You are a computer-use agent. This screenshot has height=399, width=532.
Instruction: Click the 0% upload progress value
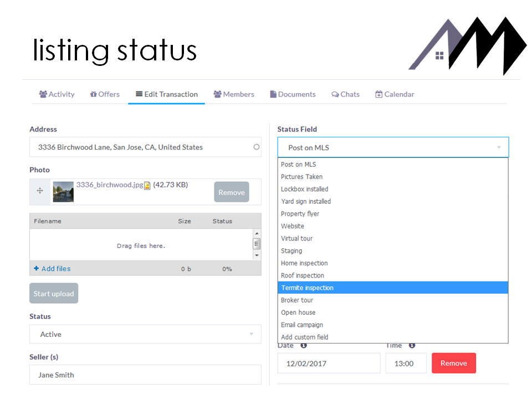click(227, 269)
